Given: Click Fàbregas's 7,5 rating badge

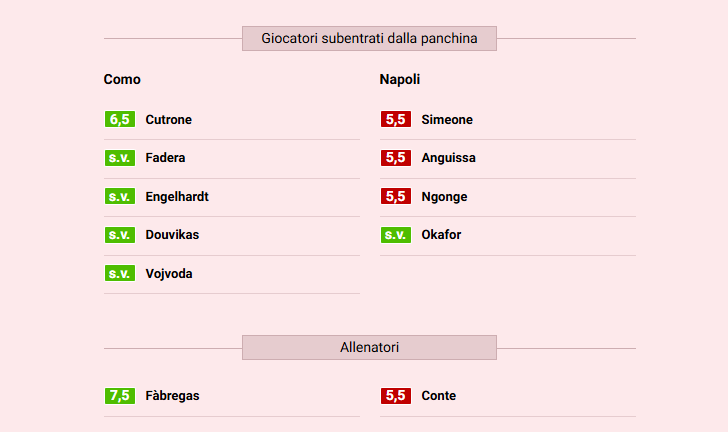Looking at the screenshot, I should point(120,396).
